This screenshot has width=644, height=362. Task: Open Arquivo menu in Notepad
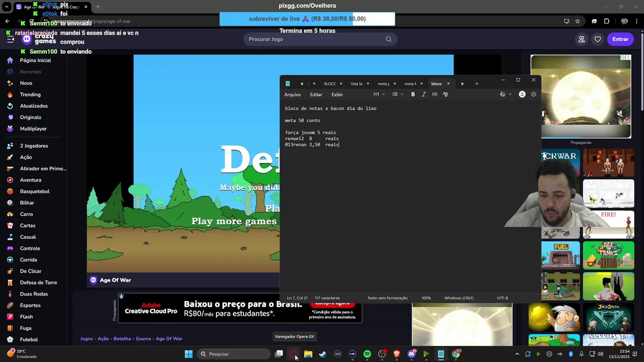tap(292, 95)
